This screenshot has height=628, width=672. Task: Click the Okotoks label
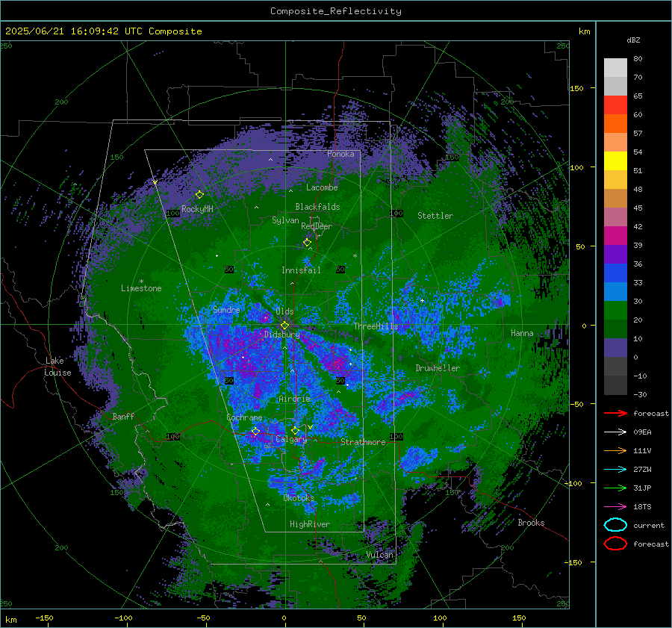coord(299,497)
